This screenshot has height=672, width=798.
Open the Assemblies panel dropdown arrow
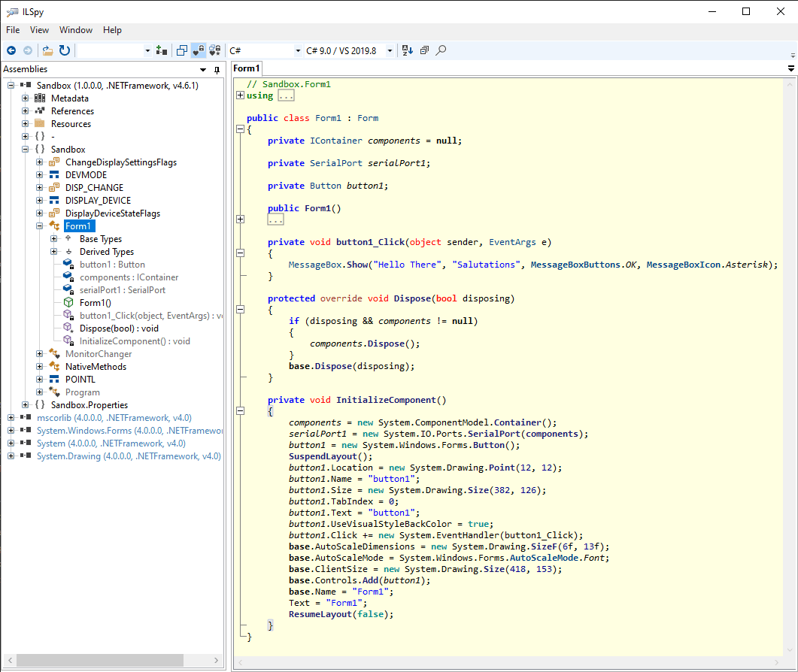pos(202,68)
